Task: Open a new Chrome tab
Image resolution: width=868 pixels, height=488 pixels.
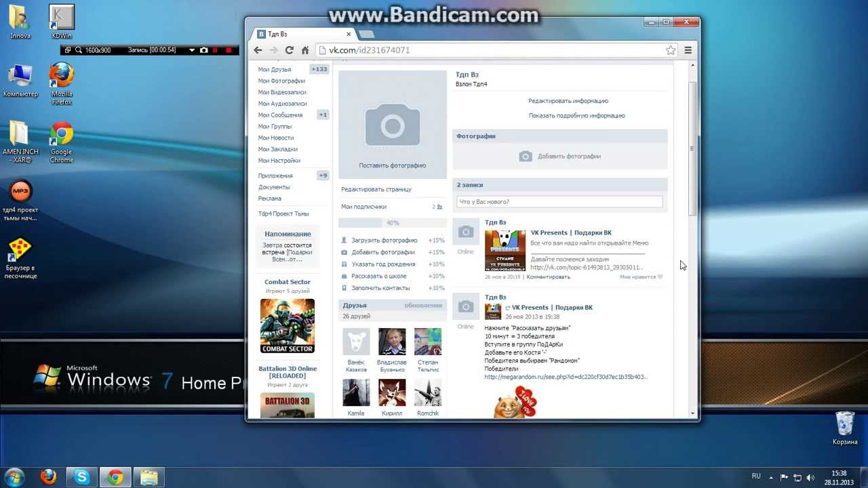Action: coord(366,34)
